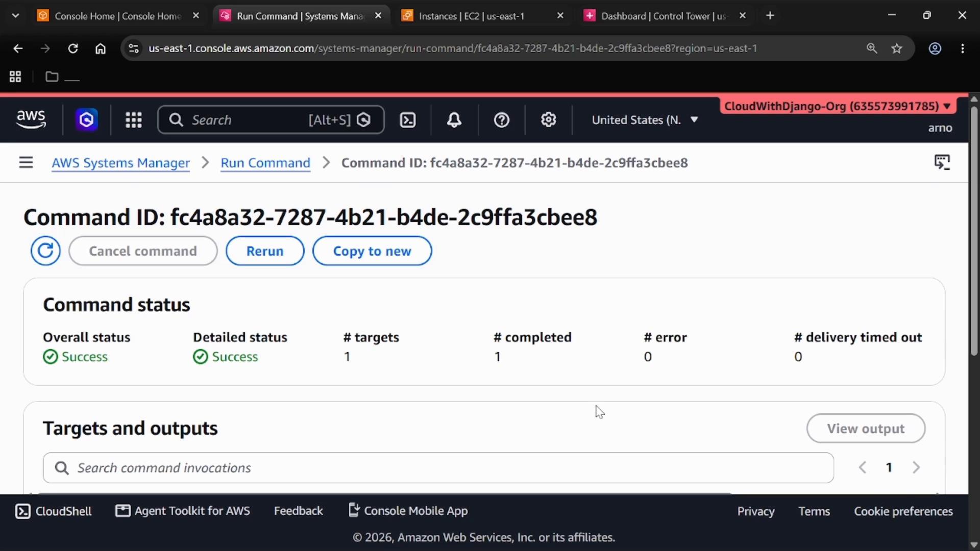This screenshot has width=980, height=551.
Task: Open the tab search dropdown arrow
Action: click(x=15, y=16)
